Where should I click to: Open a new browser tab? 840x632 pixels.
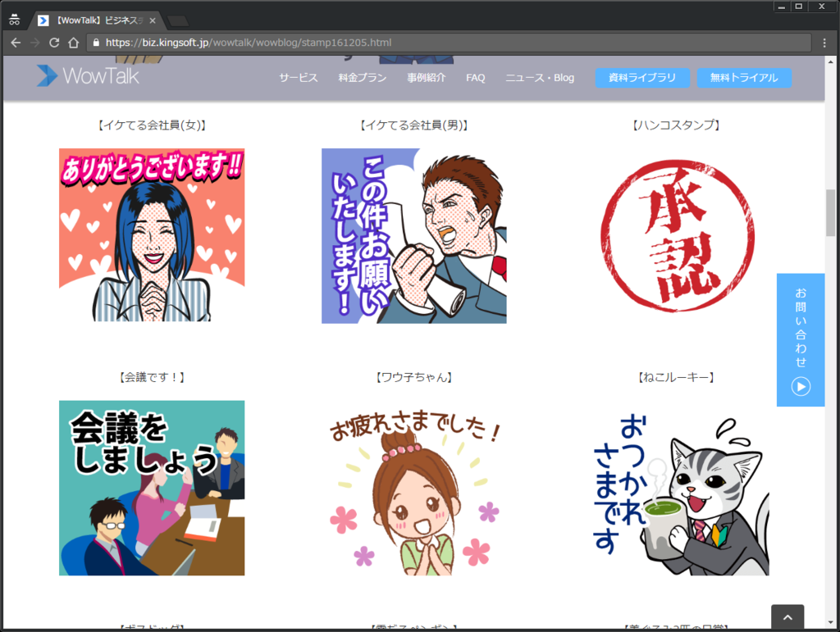[178, 20]
